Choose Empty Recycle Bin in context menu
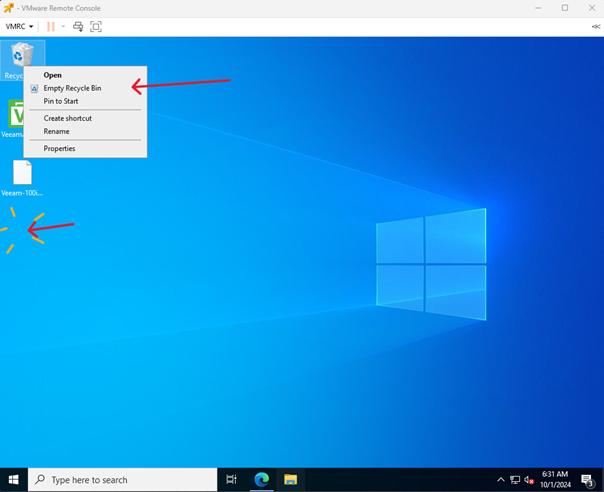The width and height of the screenshot is (604, 492). click(72, 88)
